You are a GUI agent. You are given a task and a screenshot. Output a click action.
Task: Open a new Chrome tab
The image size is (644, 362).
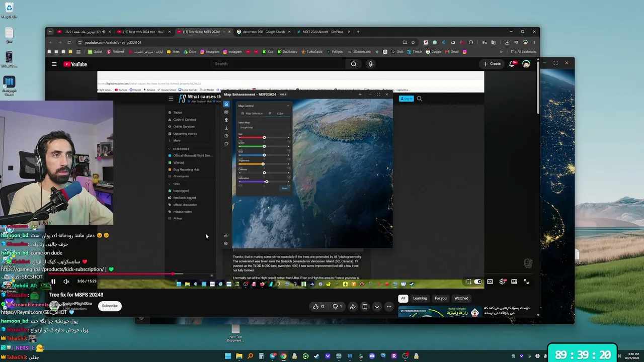point(358,32)
